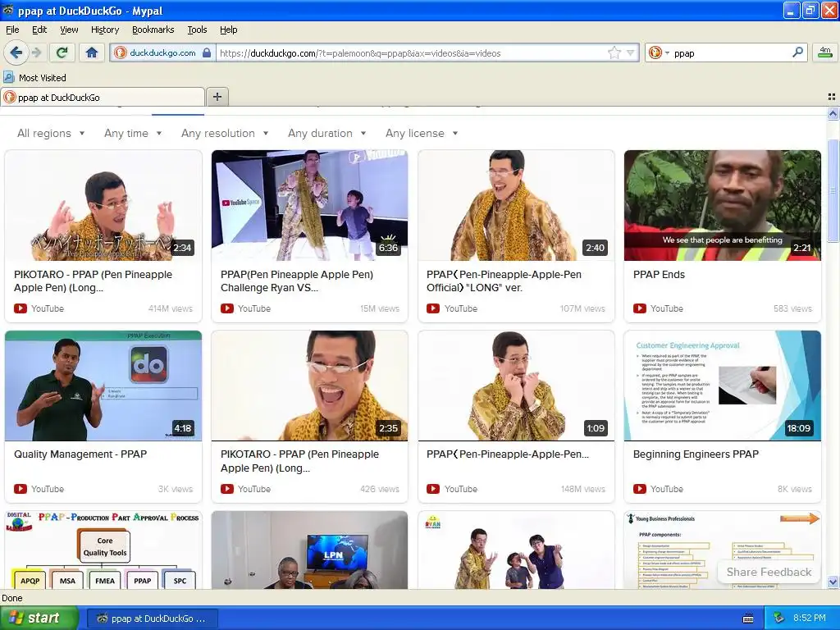Open the DuckDuckGo search engine selector

coord(660,52)
